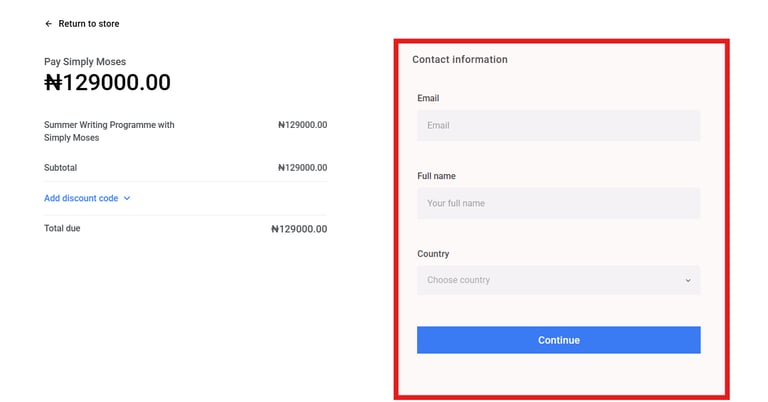Click the Return to store link
Viewport: 768px width, 402px height.
tap(88, 23)
